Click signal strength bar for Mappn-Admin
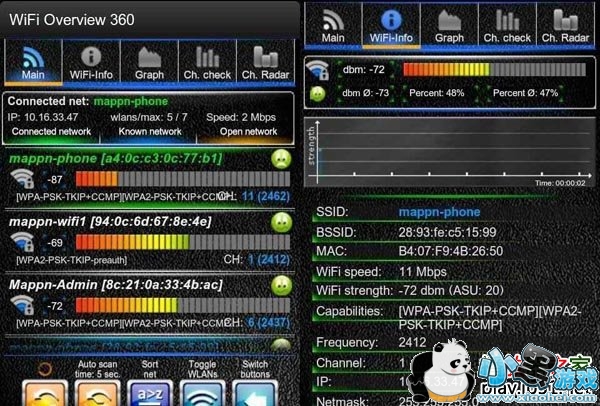The height and width of the screenshot is (406, 600). pyautogui.click(x=183, y=305)
